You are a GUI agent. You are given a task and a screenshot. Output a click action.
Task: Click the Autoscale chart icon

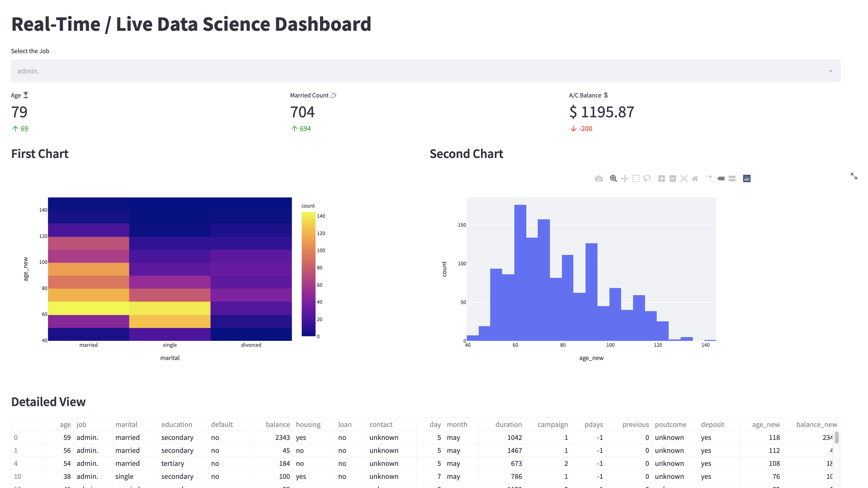pos(684,178)
